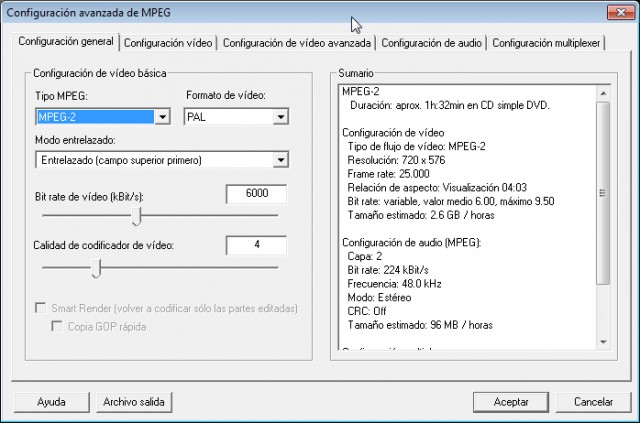This screenshot has width=640, height=423.
Task: Click the 'CRC: Off' summary line
Action: pyautogui.click(x=367, y=311)
